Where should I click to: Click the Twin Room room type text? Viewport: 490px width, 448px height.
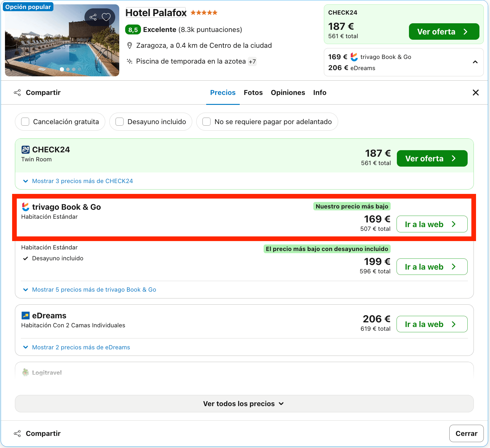36,159
